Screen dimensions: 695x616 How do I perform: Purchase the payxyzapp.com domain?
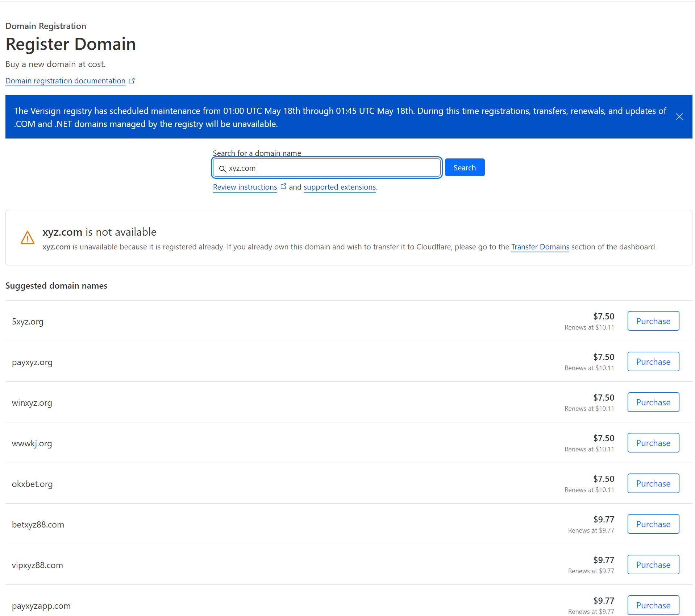click(x=653, y=605)
